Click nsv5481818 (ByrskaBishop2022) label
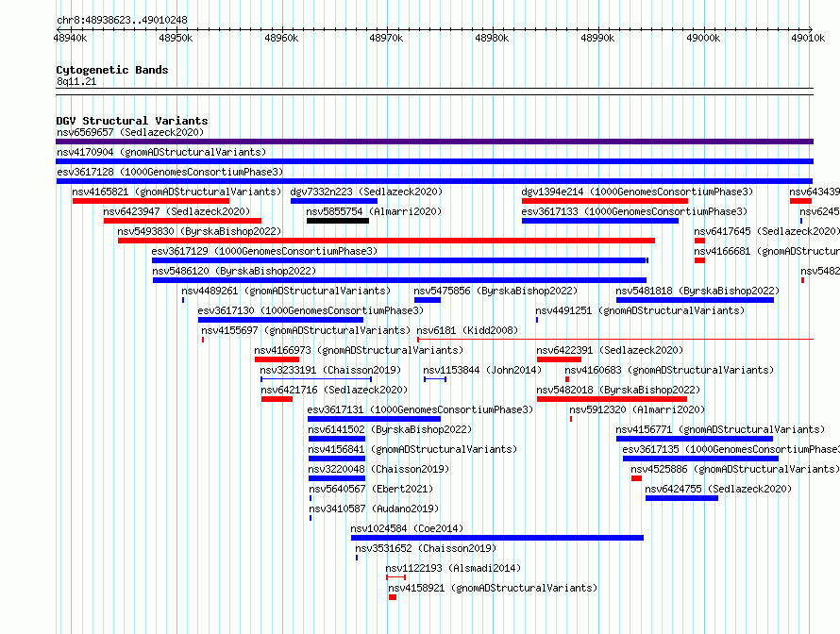The image size is (840, 634). (697, 291)
